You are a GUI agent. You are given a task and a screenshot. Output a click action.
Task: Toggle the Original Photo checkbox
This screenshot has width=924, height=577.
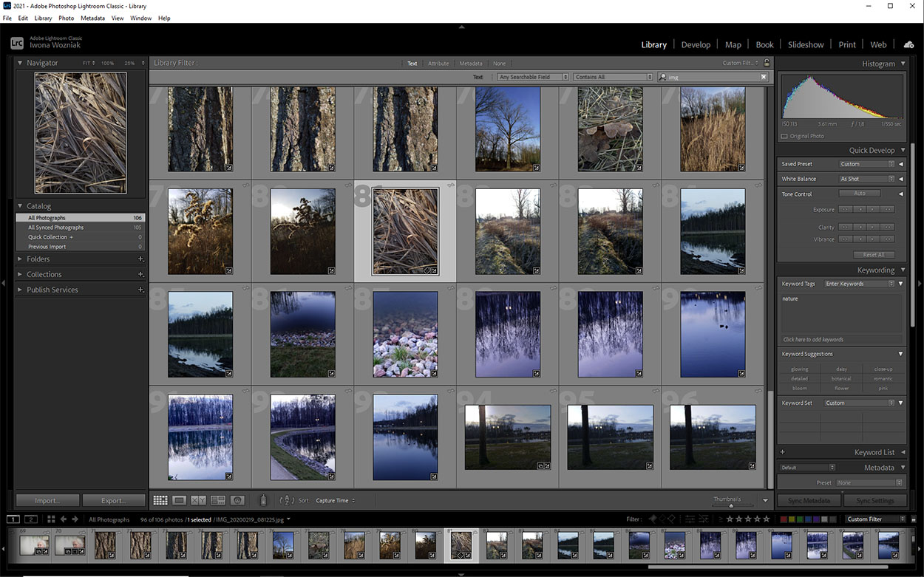pos(784,136)
